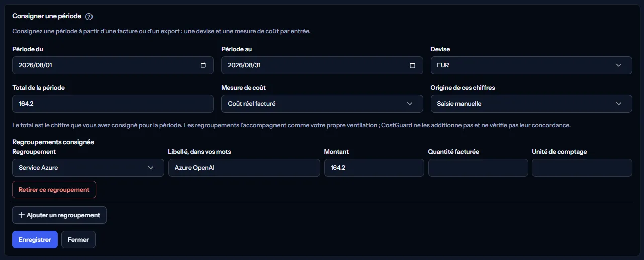Click the Libellé, dans vos mots label

[200, 152]
